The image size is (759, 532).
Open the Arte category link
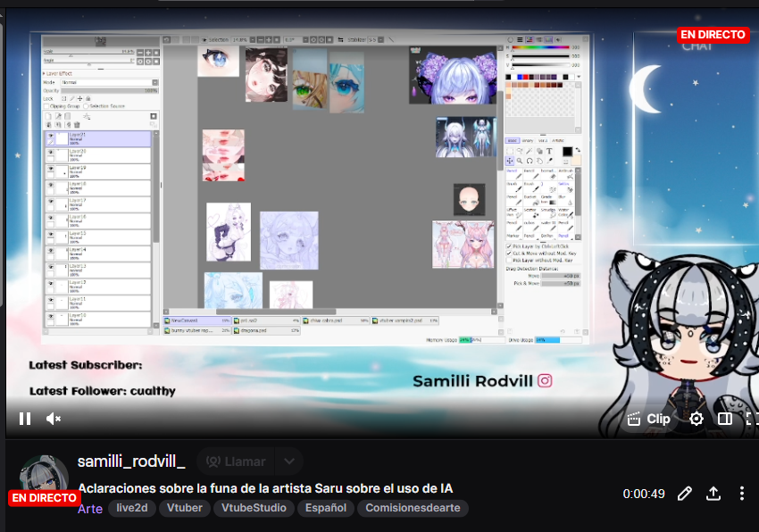click(90, 509)
